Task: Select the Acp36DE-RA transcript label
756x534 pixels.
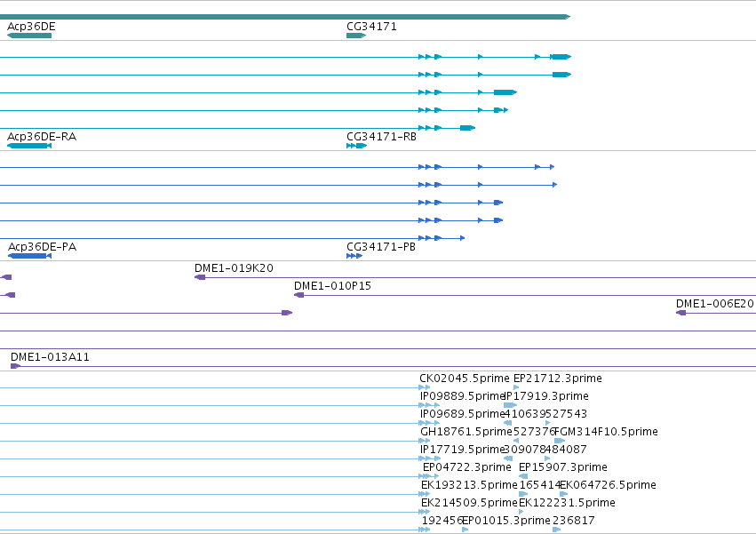Action: click(42, 137)
